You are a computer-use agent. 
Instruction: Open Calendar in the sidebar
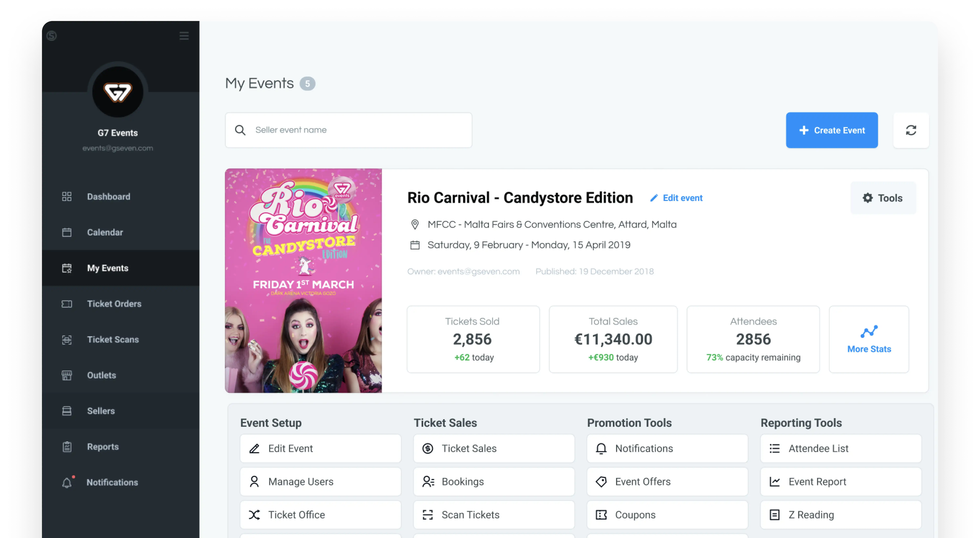[121, 232]
